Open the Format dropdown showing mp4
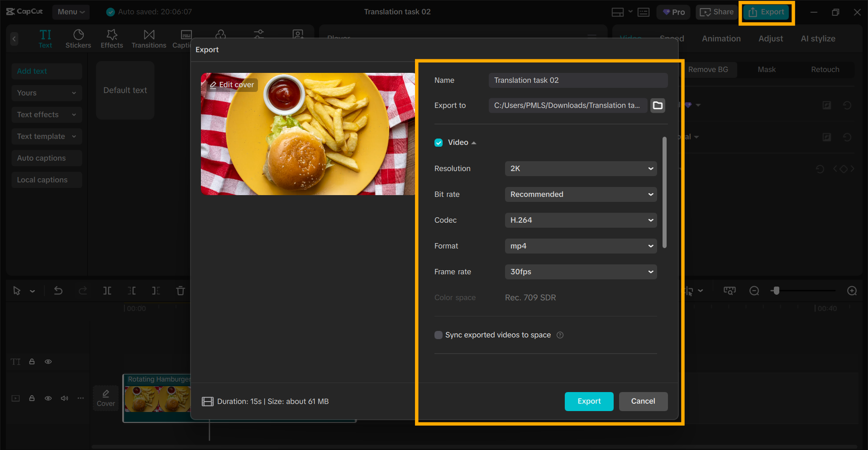This screenshot has height=450, width=868. [x=581, y=246]
